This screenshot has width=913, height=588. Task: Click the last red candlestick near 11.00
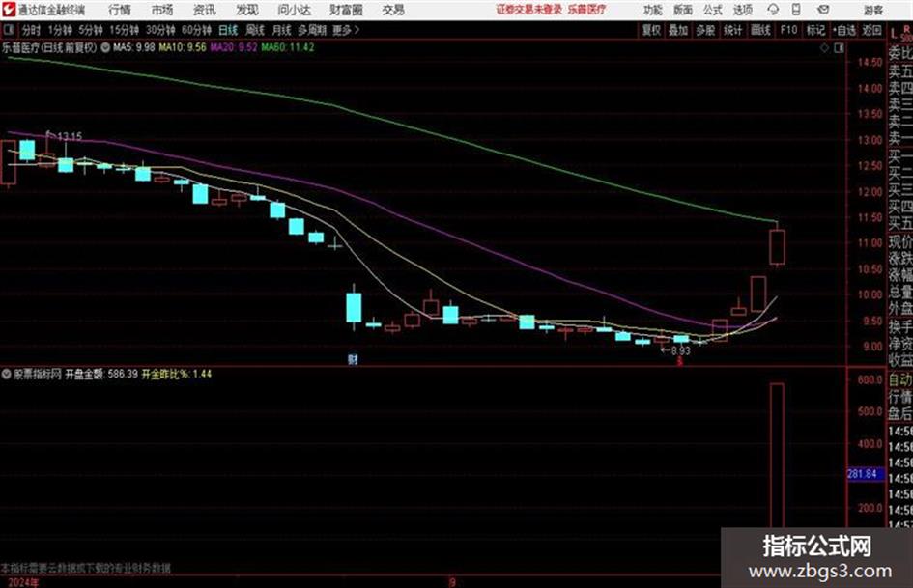778,247
